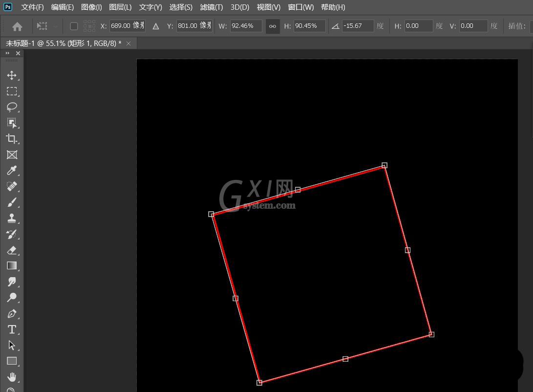
Task: Select the Horizontal Type tool
Action: click(x=12, y=329)
